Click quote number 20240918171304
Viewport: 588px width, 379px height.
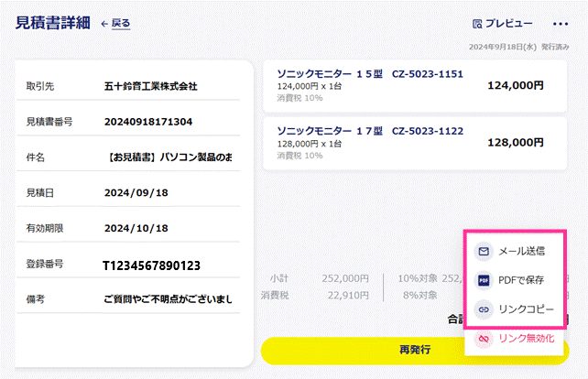(x=148, y=122)
